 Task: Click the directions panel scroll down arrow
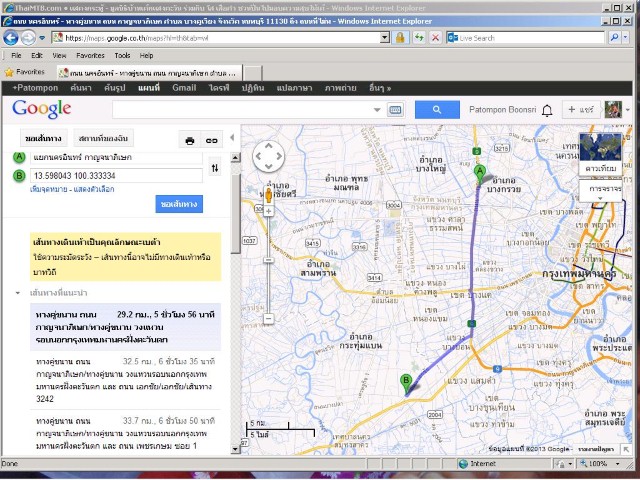point(236,449)
